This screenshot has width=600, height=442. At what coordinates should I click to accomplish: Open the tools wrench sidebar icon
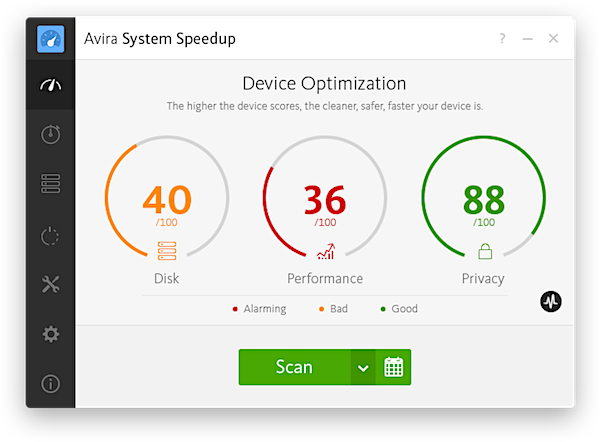tap(50, 284)
